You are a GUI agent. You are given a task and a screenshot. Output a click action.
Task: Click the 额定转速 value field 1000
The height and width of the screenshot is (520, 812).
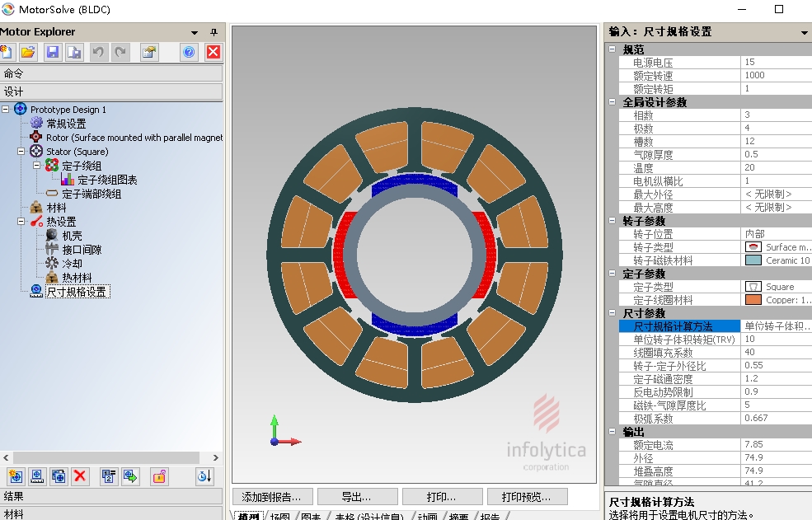point(777,75)
